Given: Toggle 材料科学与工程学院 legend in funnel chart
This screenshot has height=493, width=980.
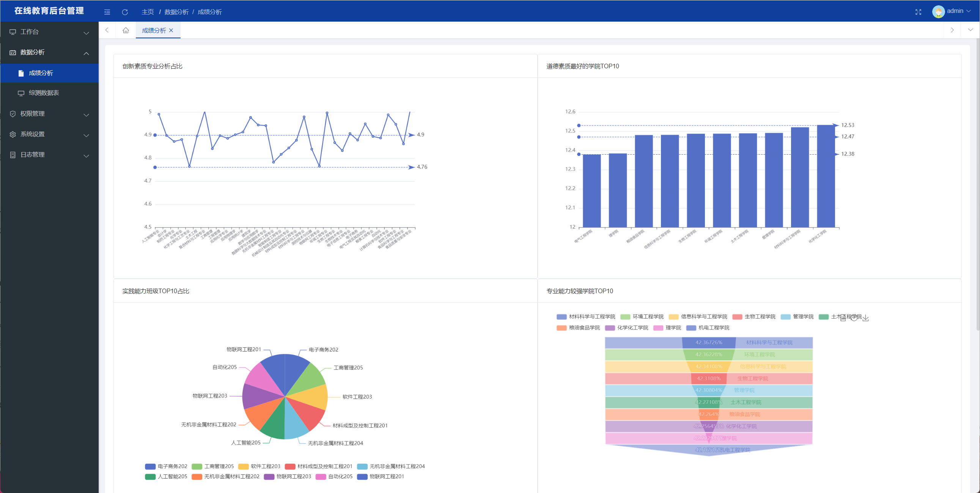Looking at the screenshot, I should 586,317.
